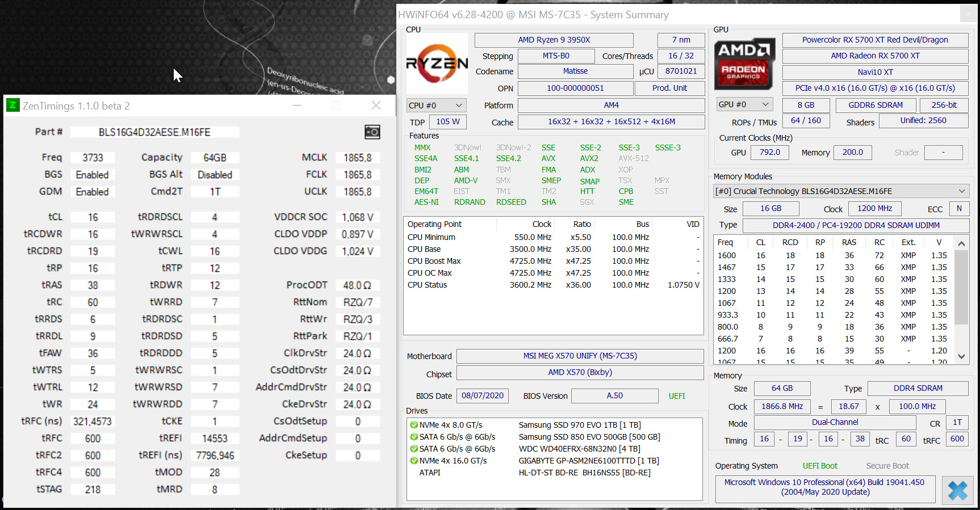Screen dimensions: 980x510
Task: Click the memory timings table scrollbar thumb
Action: point(961,286)
